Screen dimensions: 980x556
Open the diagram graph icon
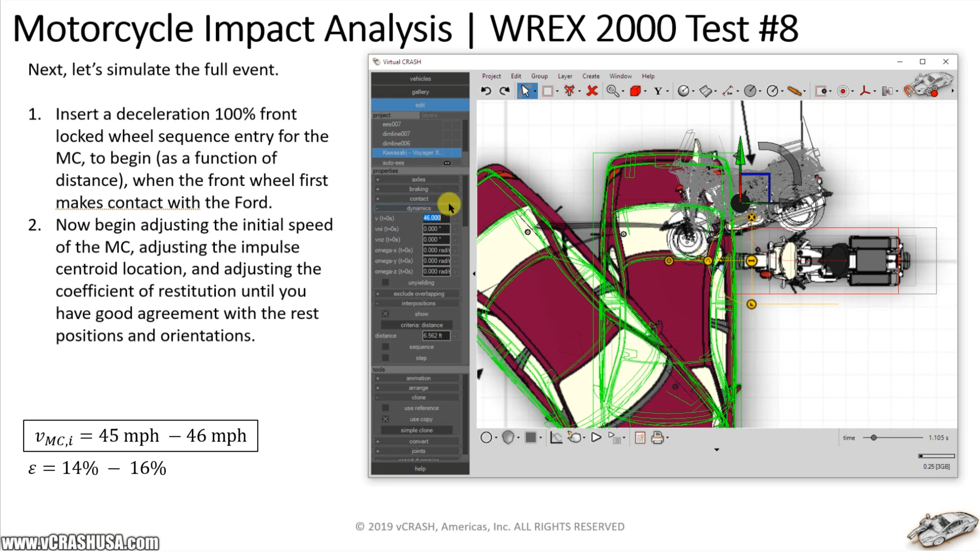click(556, 438)
